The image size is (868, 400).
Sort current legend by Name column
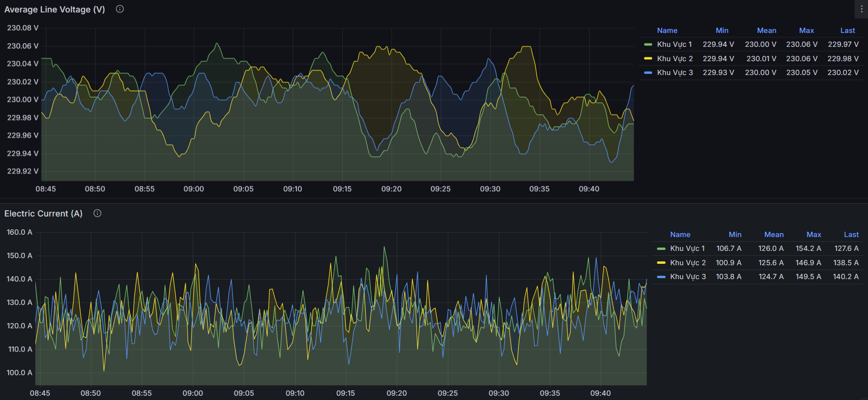point(680,235)
